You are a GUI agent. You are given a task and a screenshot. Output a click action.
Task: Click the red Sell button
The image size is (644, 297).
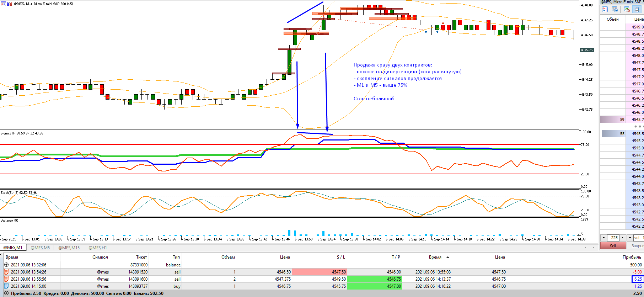pos(613,245)
